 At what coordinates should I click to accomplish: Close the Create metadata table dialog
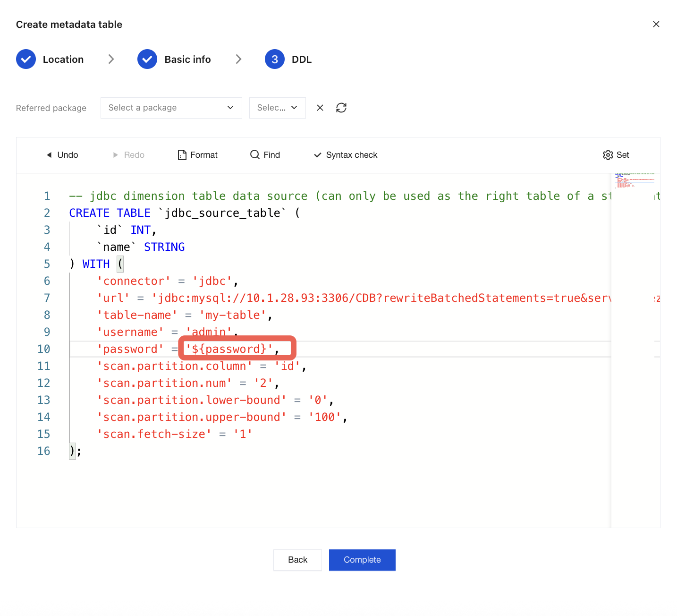(656, 24)
